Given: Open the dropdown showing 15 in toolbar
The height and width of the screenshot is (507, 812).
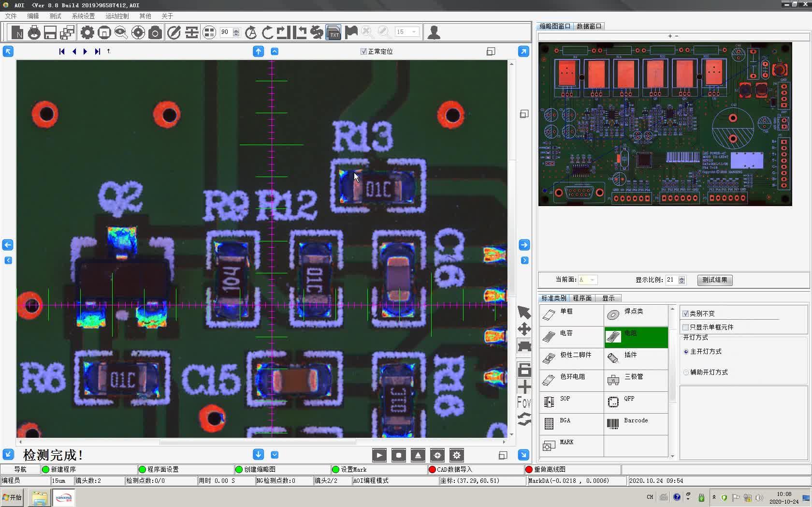Looking at the screenshot, I should (414, 32).
